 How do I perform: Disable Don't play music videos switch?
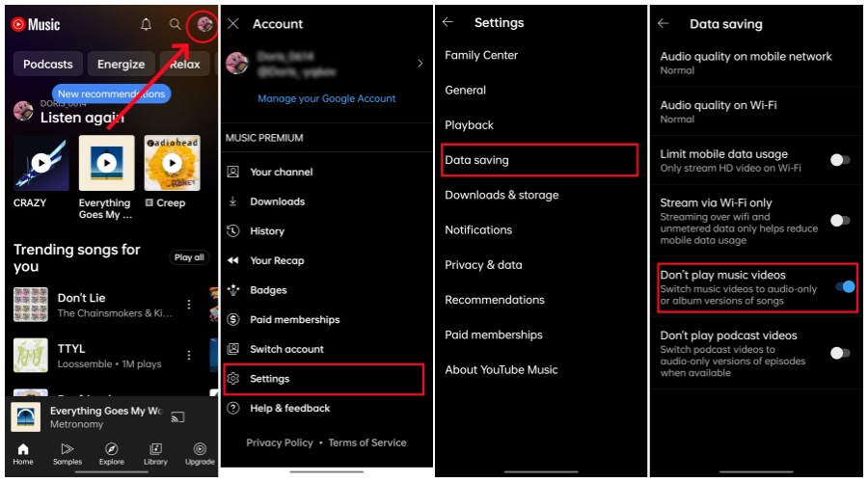pyautogui.click(x=845, y=286)
